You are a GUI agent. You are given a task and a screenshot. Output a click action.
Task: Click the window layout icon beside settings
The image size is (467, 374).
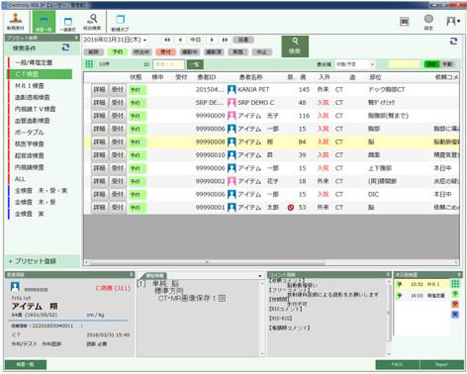point(404,22)
